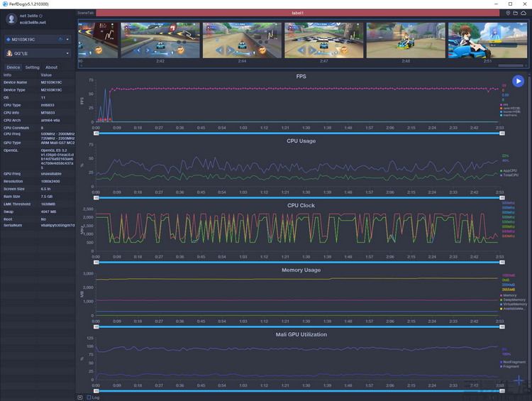Open the screenshot thumbnail at 2:47
Viewport: 532px width, 401px height.
pyautogui.click(x=324, y=40)
